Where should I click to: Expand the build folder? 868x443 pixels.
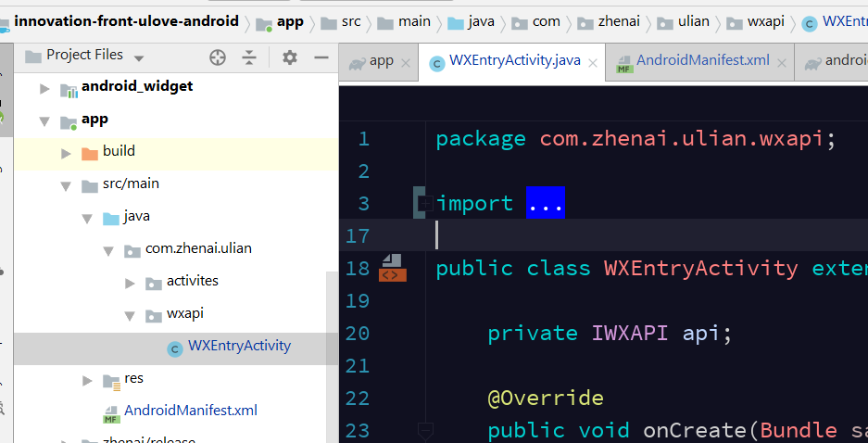[x=66, y=154]
